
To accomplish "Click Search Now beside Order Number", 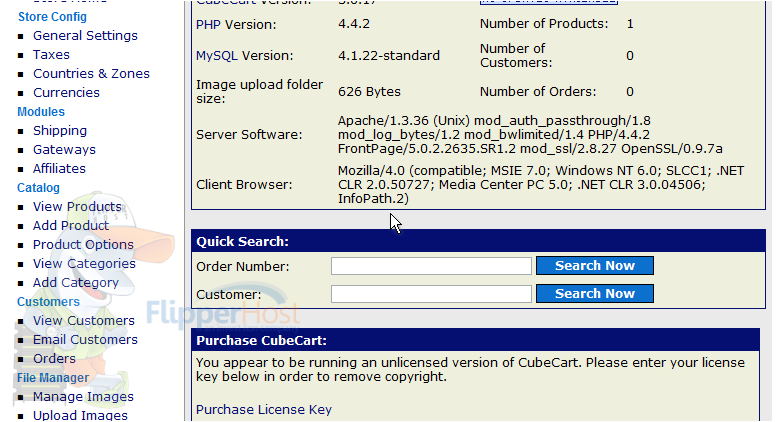I will [x=595, y=266].
